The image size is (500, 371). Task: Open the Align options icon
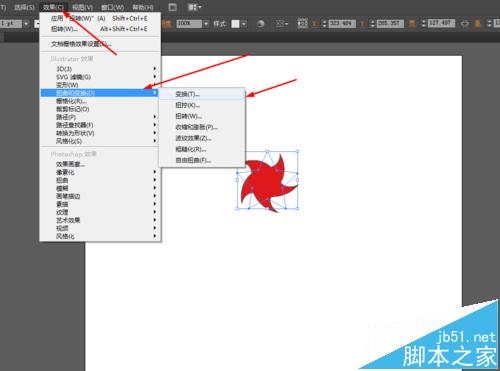click(282, 24)
